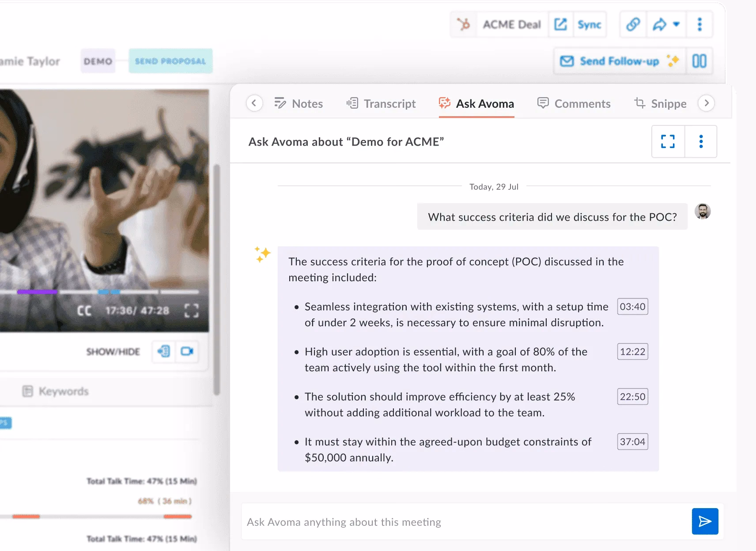This screenshot has width=756, height=551.
Task: Send the question with arrow button
Action: pyautogui.click(x=705, y=521)
